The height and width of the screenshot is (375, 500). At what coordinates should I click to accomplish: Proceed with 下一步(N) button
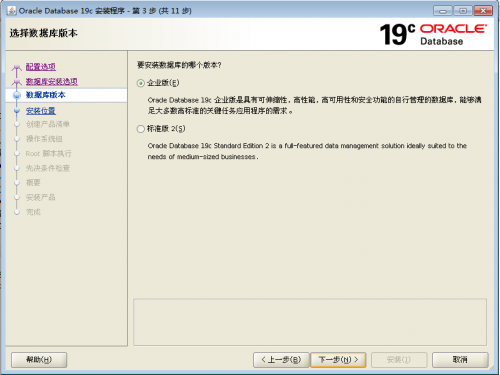(338, 360)
